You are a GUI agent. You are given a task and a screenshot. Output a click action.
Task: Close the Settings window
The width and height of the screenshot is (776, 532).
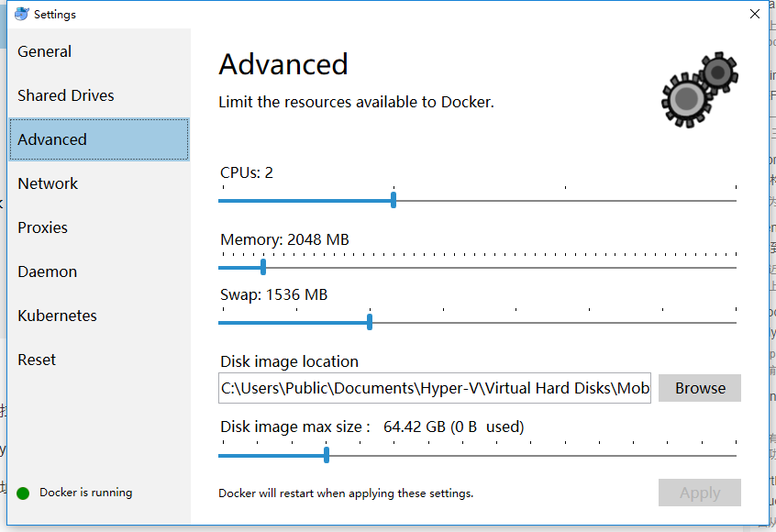pos(754,14)
